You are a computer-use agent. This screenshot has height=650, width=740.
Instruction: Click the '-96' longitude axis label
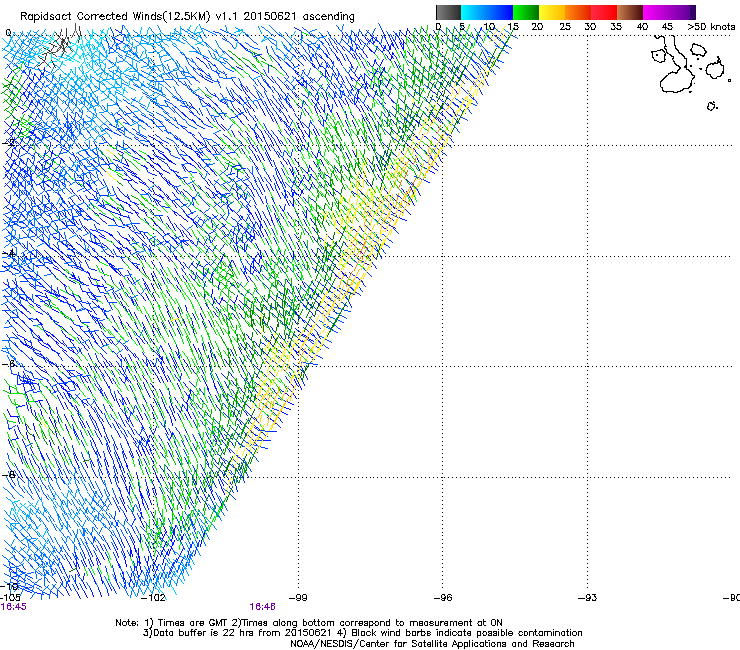(443, 598)
